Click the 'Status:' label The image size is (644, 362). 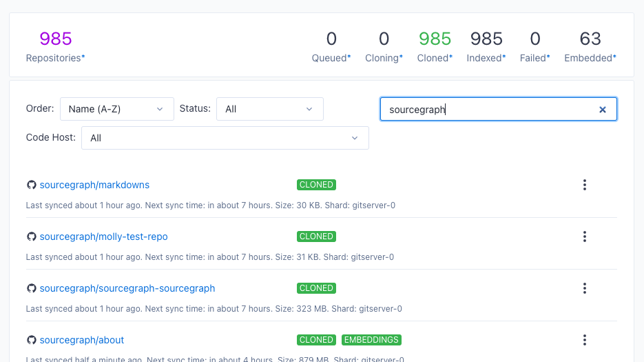tap(195, 109)
